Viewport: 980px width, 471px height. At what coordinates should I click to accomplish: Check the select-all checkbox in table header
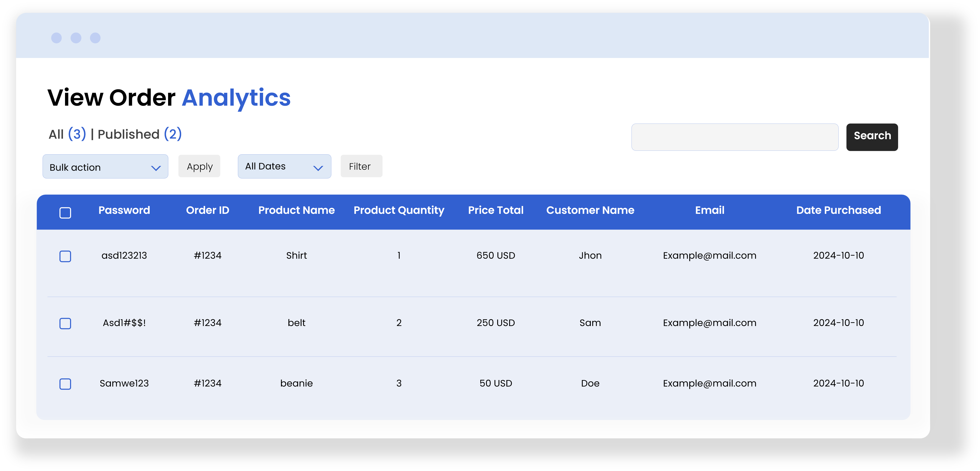click(x=65, y=213)
